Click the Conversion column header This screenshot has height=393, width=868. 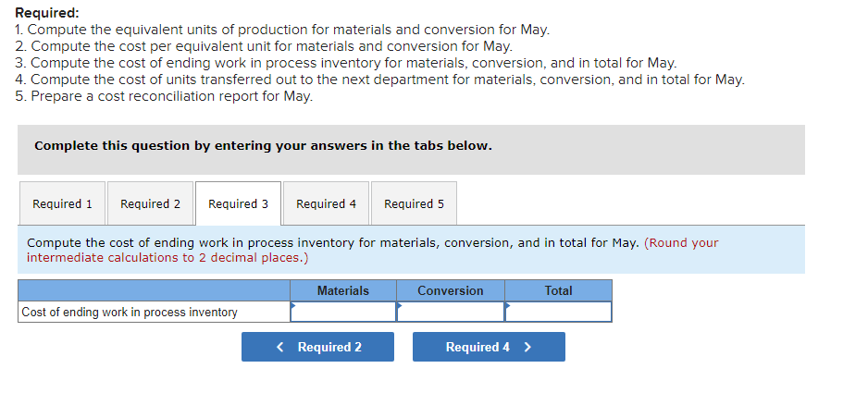point(451,290)
